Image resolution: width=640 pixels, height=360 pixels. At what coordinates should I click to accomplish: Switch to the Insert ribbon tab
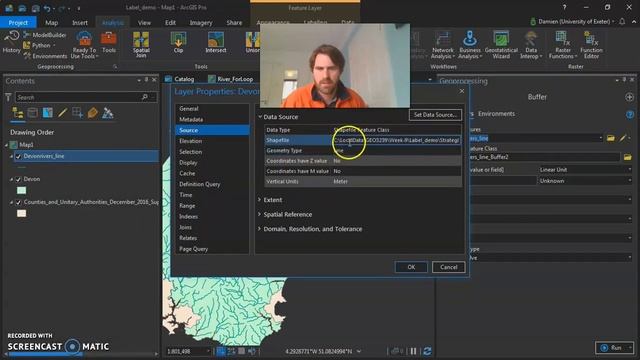coord(80,23)
